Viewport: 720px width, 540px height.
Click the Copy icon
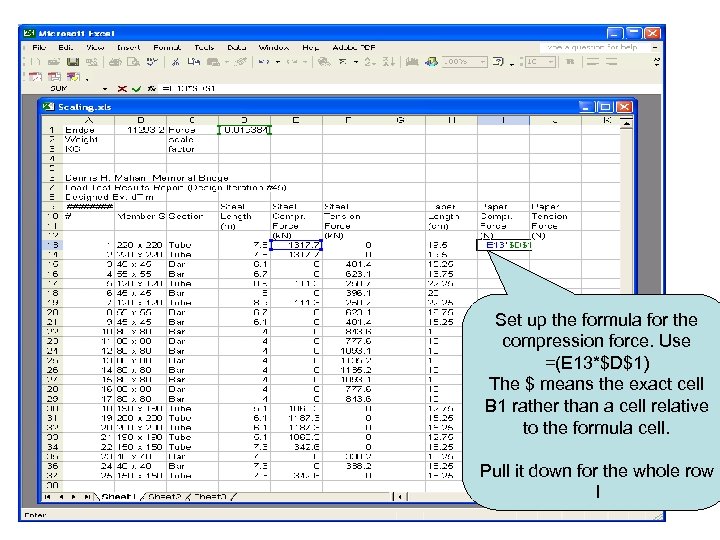[x=193, y=62]
